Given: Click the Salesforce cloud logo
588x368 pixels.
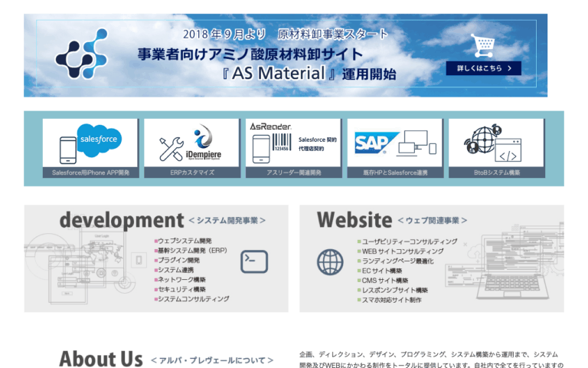Looking at the screenshot, I should [x=100, y=140].
